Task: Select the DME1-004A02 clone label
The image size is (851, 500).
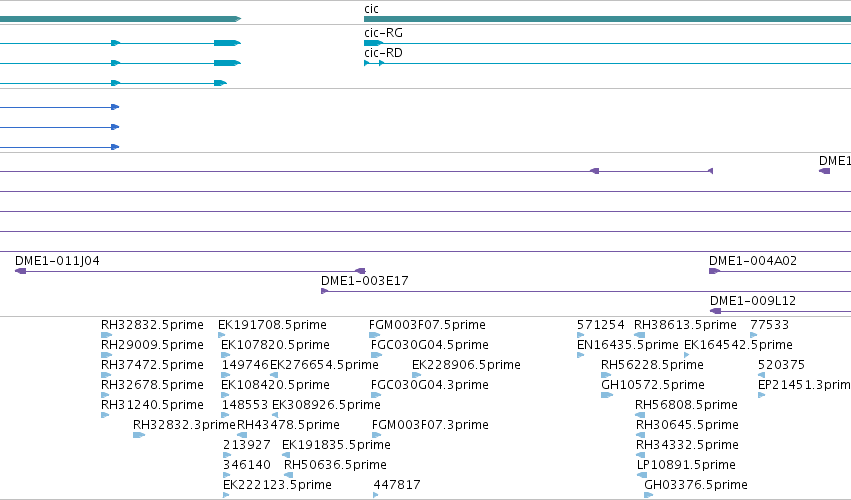Action: click(753, 261)
